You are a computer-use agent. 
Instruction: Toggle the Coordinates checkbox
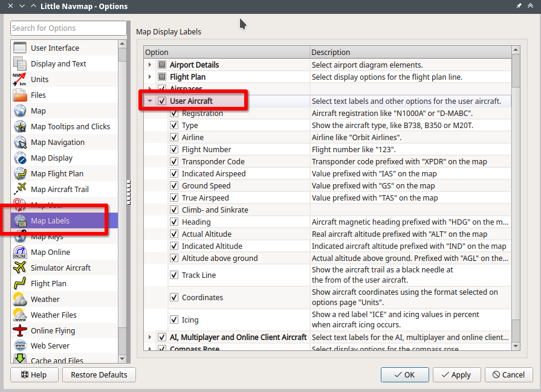coord(174,297)
